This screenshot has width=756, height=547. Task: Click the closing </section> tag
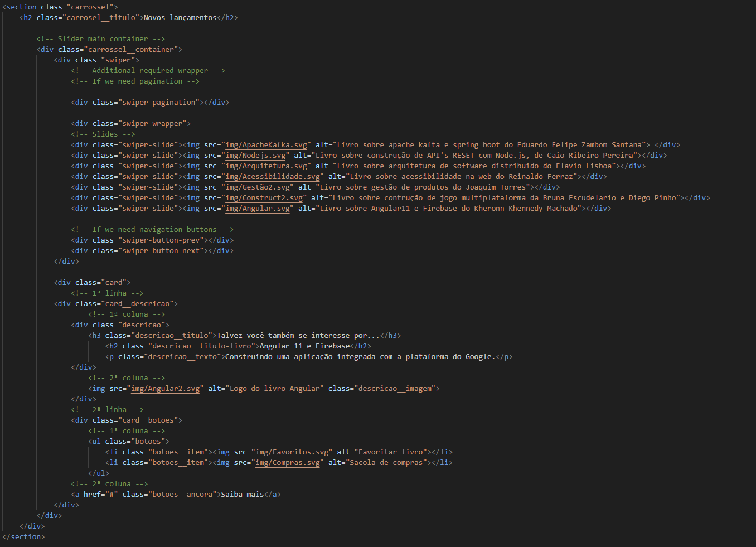tap(24, 537)
